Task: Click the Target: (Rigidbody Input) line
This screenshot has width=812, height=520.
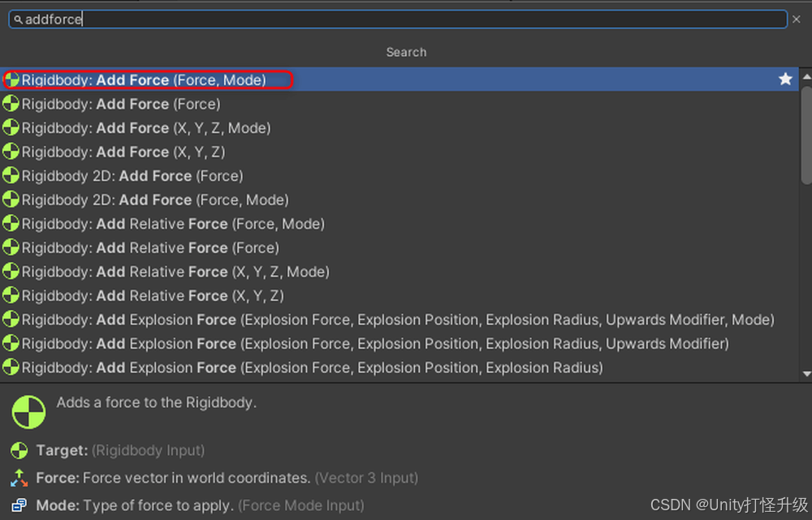Action: tap(120, 450)
